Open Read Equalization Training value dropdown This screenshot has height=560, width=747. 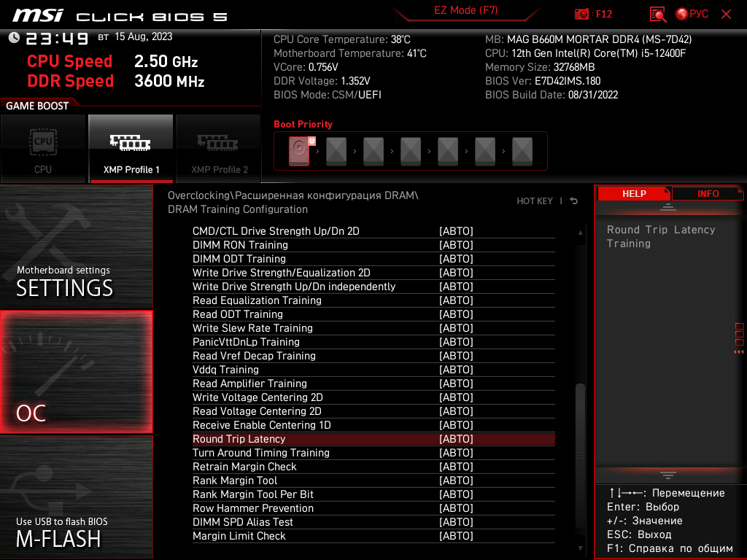click(456, 300)
